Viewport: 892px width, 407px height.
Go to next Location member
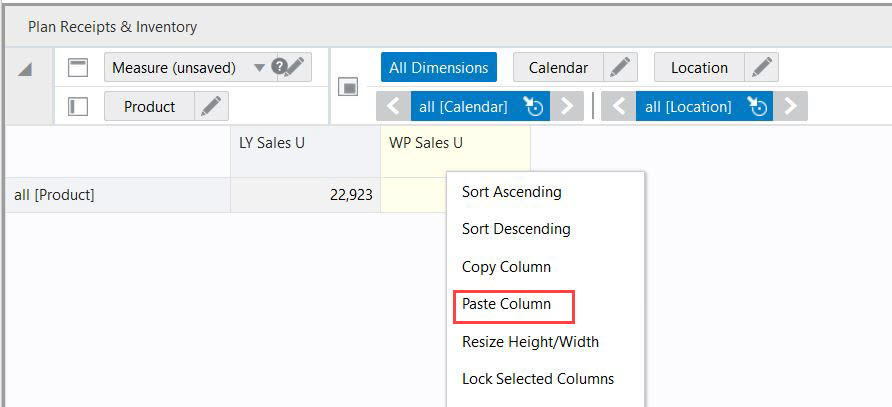coord(792,106)
